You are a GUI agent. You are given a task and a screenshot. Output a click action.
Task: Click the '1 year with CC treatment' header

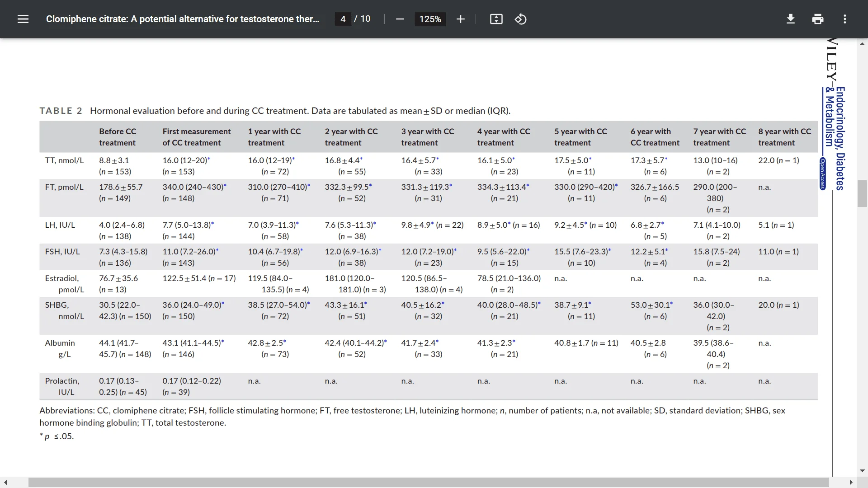click(274, 137)
